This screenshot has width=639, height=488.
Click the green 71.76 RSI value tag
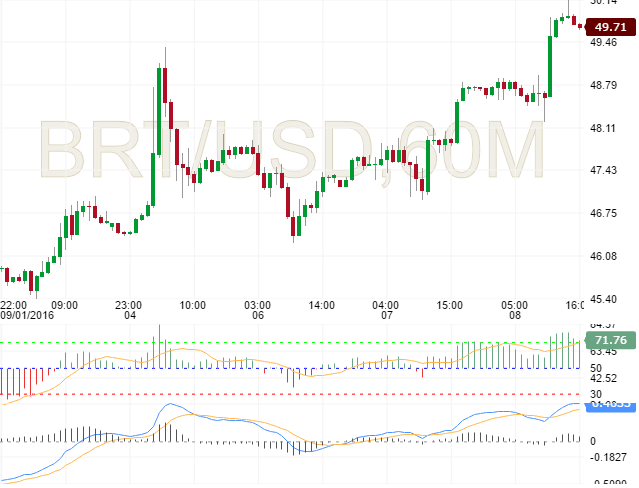pyautogui.click(x=610, y=341)
